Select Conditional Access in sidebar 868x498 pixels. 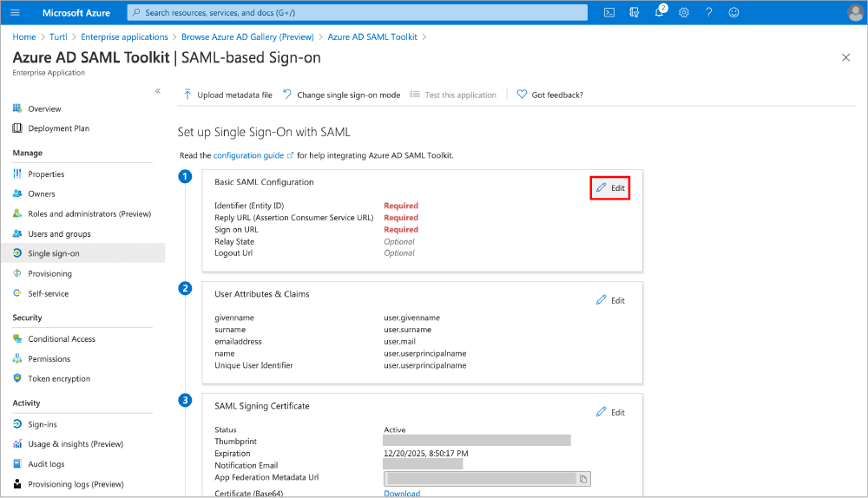point(61,339)
